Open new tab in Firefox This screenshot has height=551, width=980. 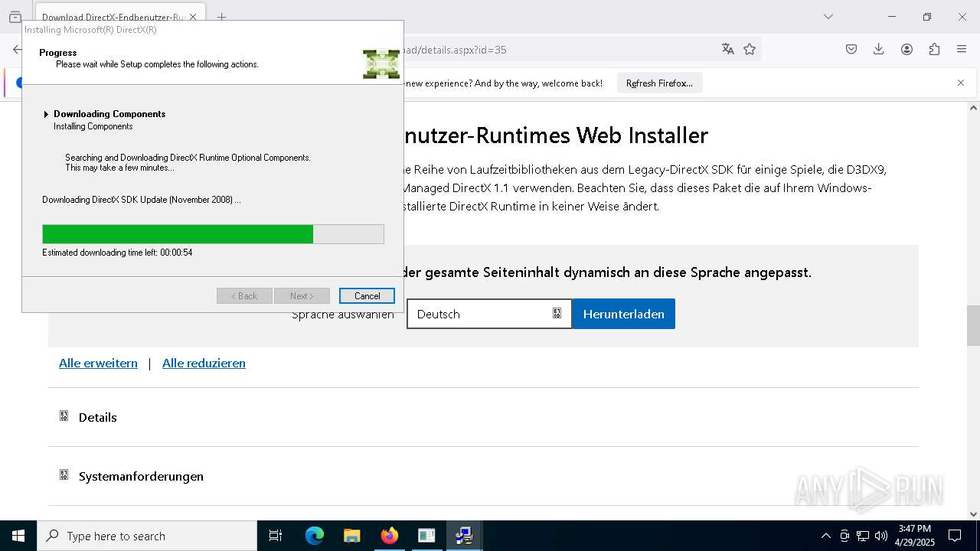(x=221, y=17)
